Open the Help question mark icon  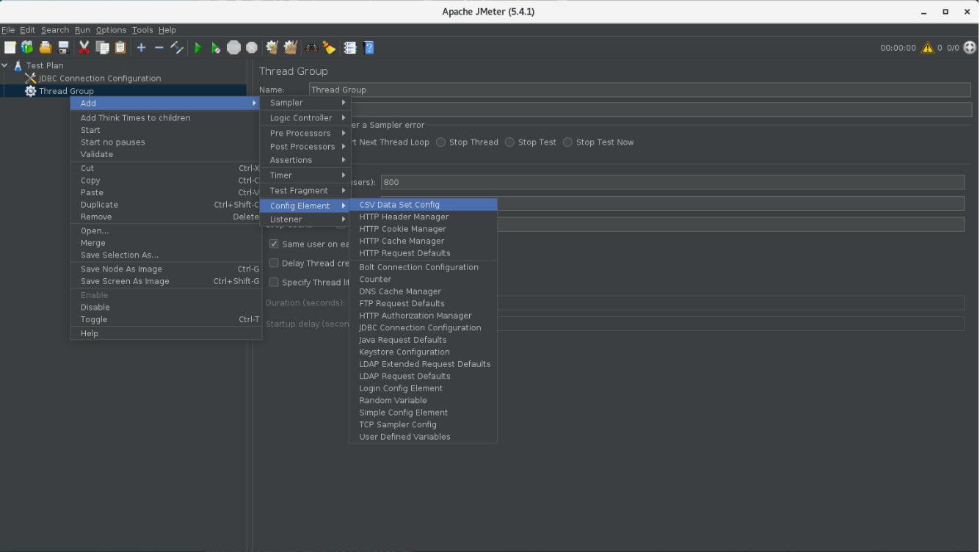click(x=369, y=48)
